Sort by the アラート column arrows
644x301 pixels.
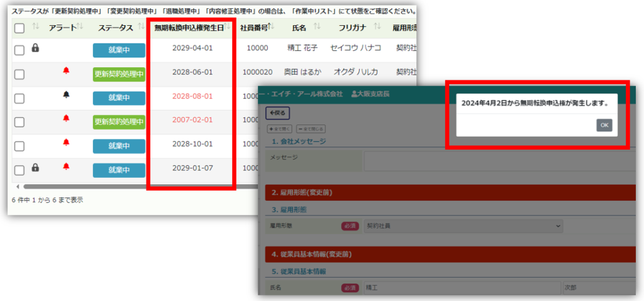click(80, 27)
